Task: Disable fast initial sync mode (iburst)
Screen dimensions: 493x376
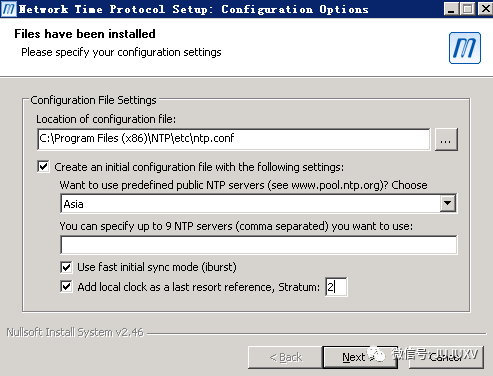Action: tap(66, 267)
